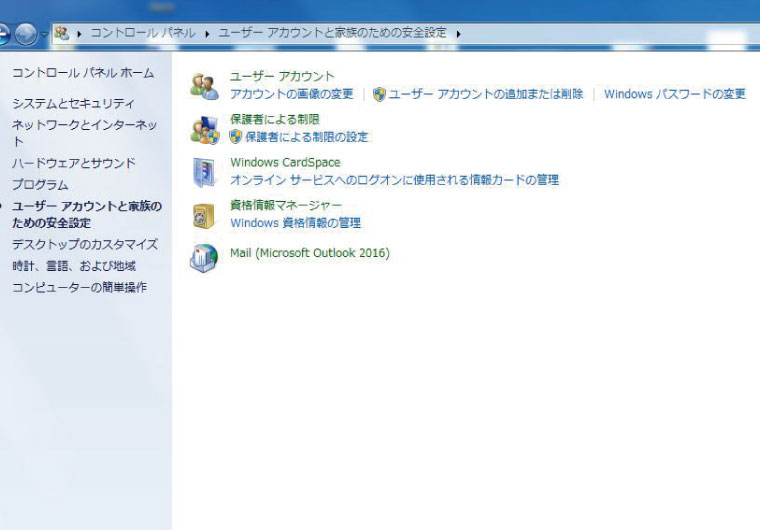Open recent pages dropdown next to forward button
Screen dimensions: 760x530
(44, 34)
